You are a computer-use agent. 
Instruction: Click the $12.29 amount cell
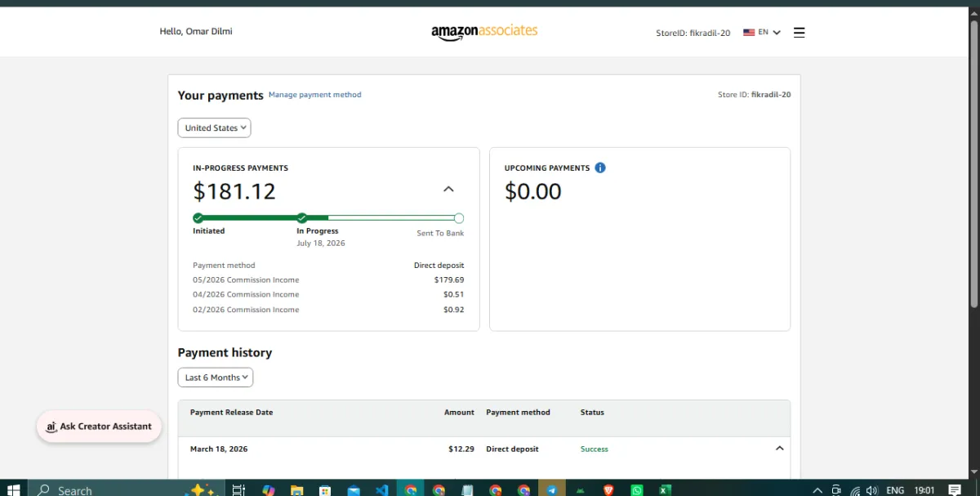(x=461, y=449)
